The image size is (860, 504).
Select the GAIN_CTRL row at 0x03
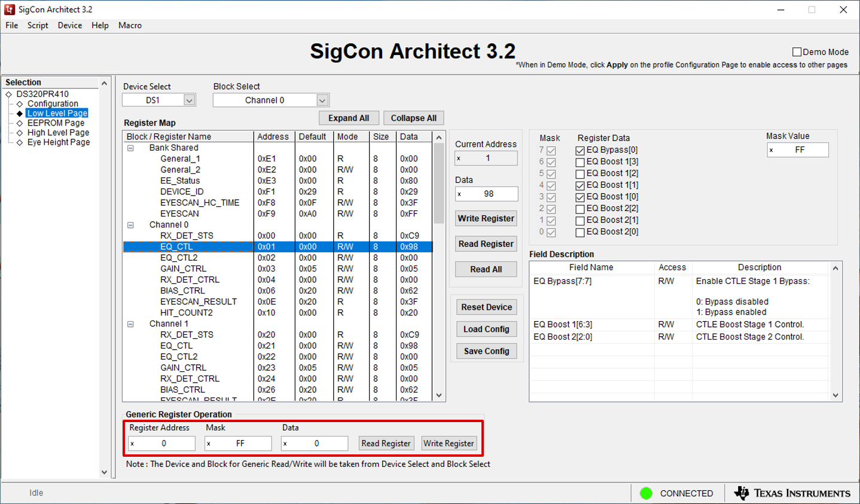click(277, 269)
